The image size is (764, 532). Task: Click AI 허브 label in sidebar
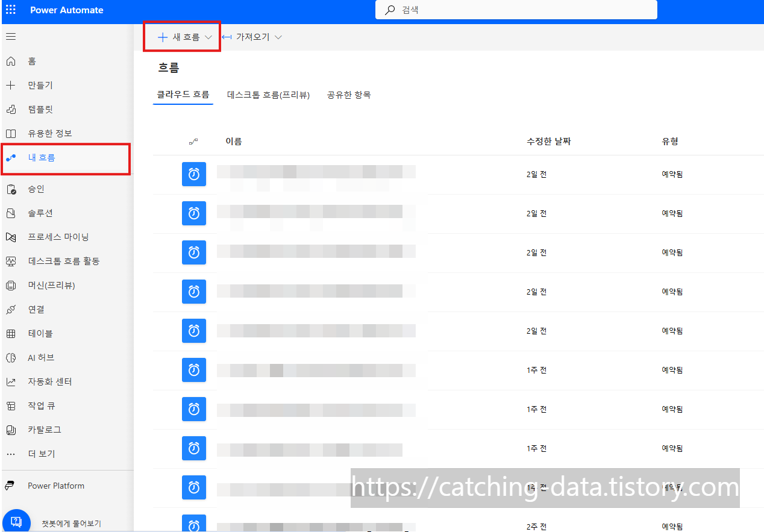click(41, 358)
